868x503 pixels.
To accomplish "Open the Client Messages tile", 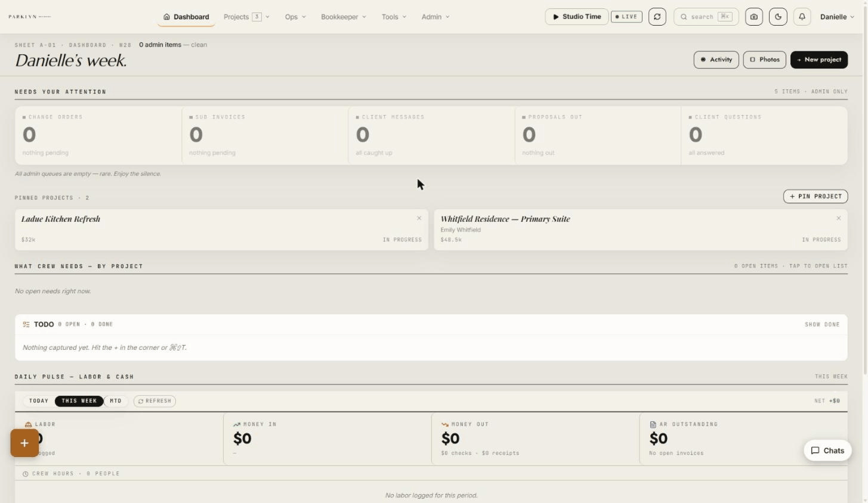I will tap(431, 135).
